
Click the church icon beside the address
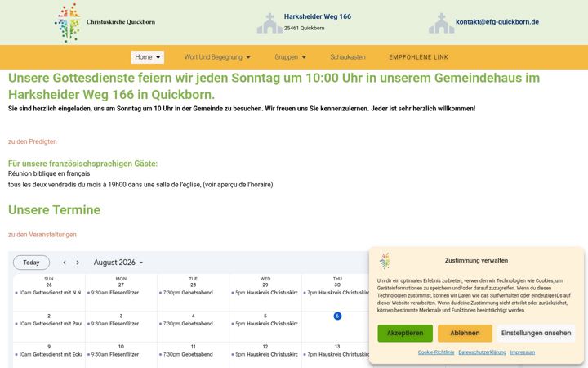pos(269,23)
